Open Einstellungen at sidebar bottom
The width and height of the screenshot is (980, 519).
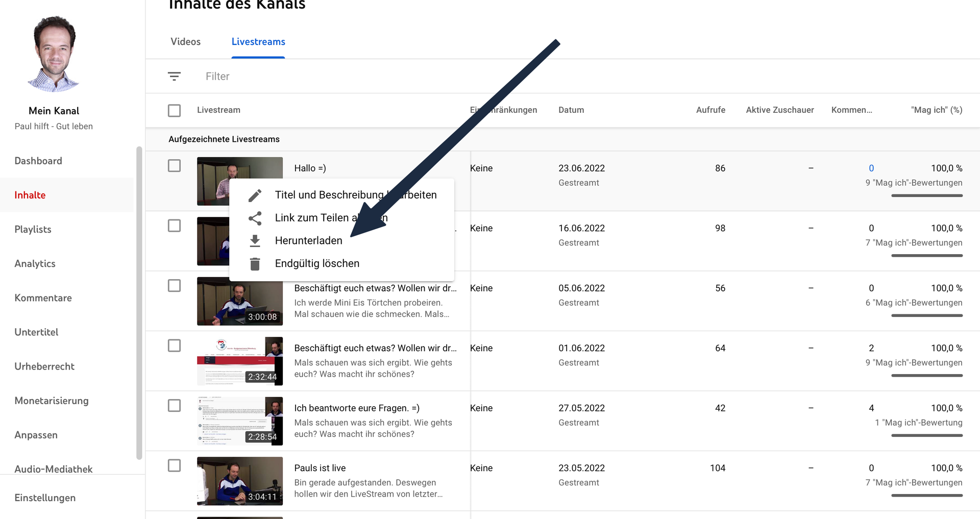[45, 498]
